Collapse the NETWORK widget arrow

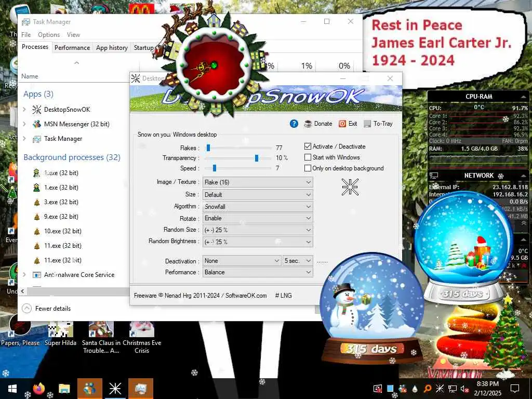[524, 176]
